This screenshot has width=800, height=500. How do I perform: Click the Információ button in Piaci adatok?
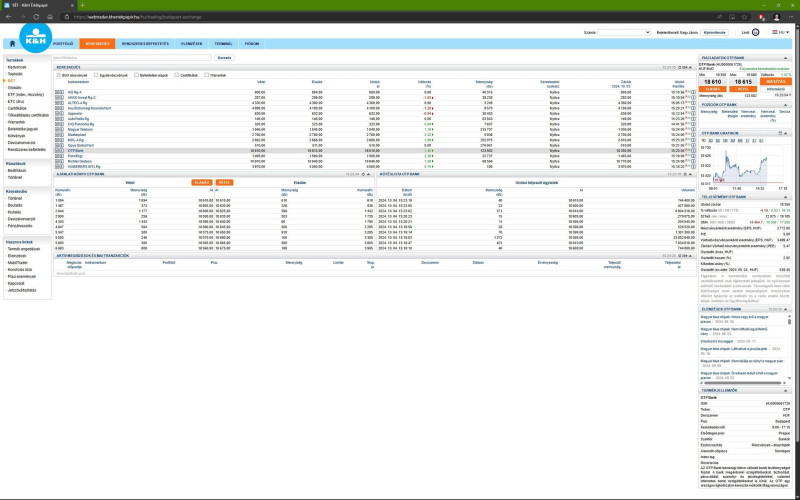(x=776, y=89)
